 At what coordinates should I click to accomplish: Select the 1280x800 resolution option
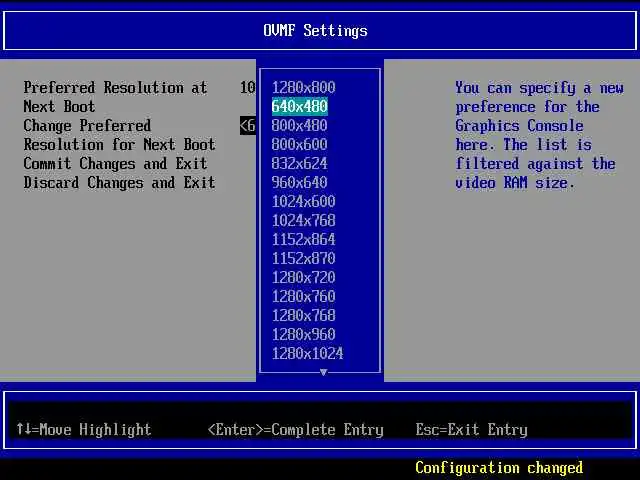tap(303, 87)
